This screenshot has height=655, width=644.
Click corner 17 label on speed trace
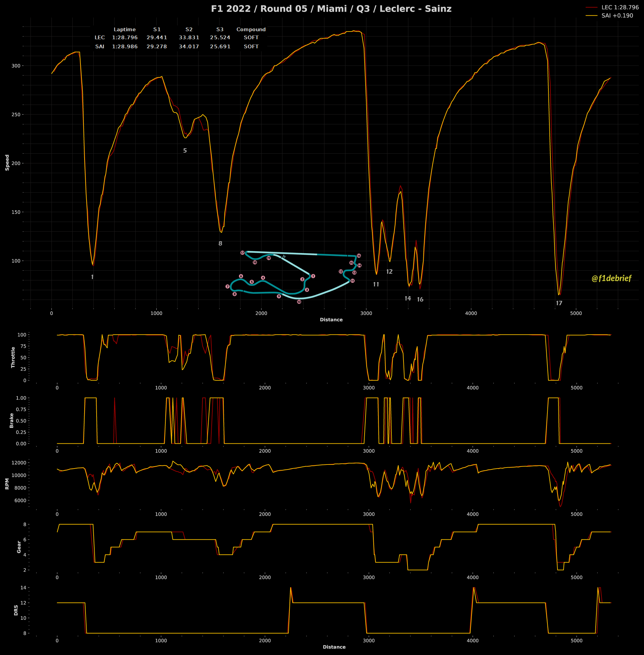tap(559, 303)
